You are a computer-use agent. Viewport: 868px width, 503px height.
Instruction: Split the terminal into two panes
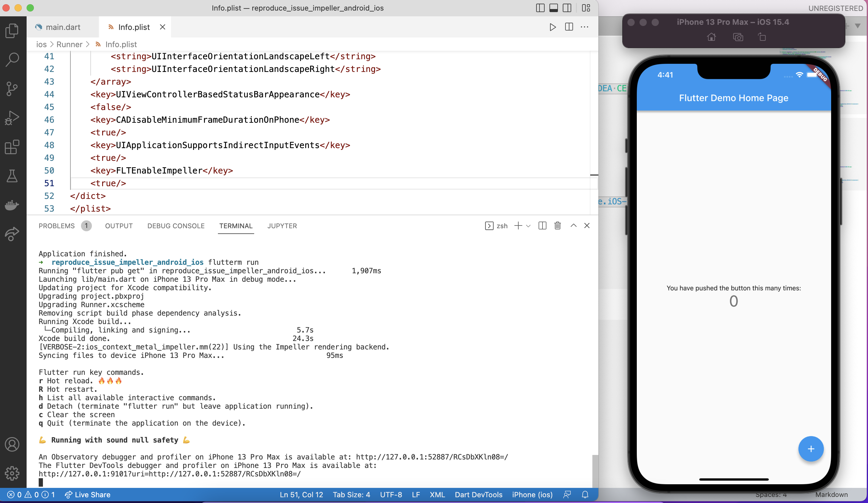point(542,226)
